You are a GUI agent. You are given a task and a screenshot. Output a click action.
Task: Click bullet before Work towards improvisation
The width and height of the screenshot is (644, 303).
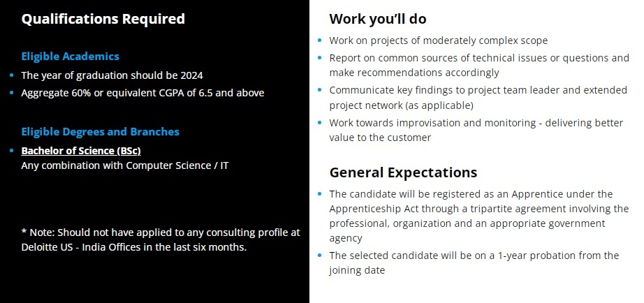[x=320, y=122]
